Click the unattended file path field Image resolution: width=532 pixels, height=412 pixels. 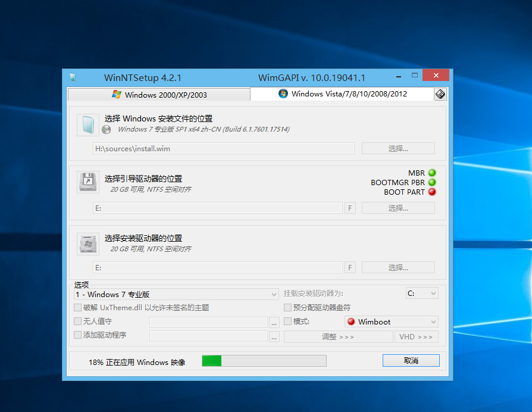pos(208,322)
